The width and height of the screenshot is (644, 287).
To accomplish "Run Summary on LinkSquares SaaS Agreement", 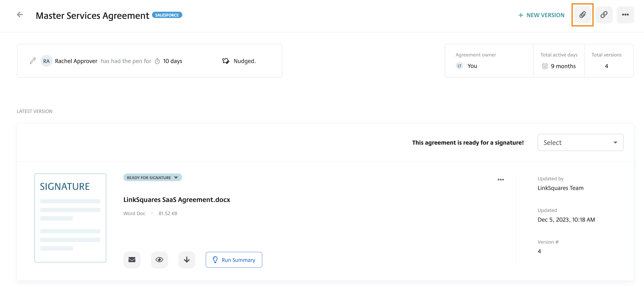I will tap(234, 260).
